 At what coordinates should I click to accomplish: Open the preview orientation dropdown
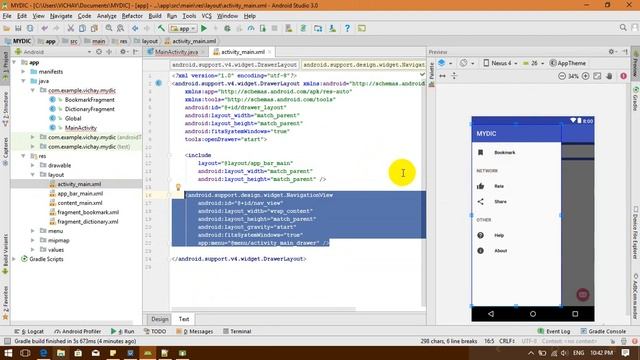(x=467, y=63)
